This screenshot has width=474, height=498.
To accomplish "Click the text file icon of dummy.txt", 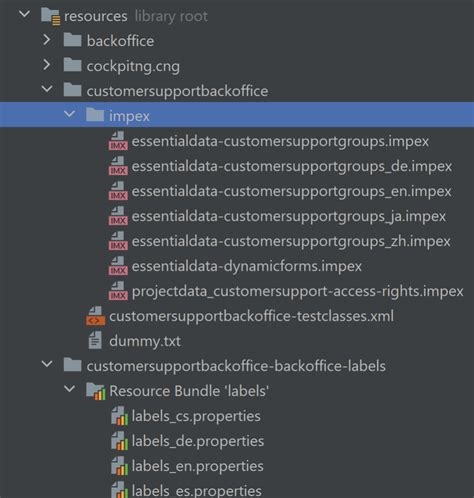I will pyautogui.click(x=95, y=341).
